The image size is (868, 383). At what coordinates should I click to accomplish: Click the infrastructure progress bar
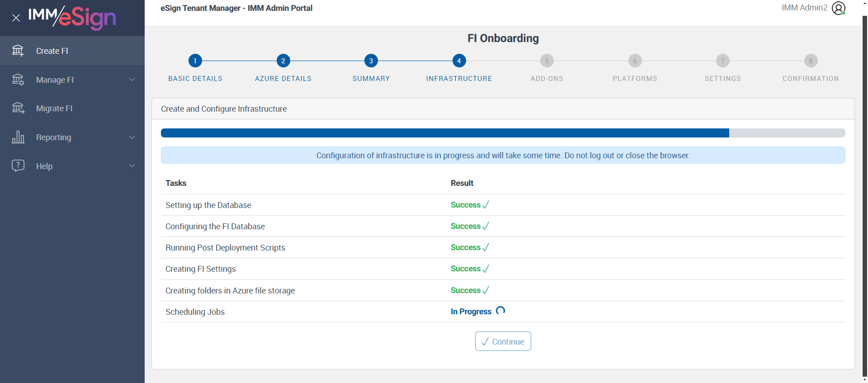[503, 133]
